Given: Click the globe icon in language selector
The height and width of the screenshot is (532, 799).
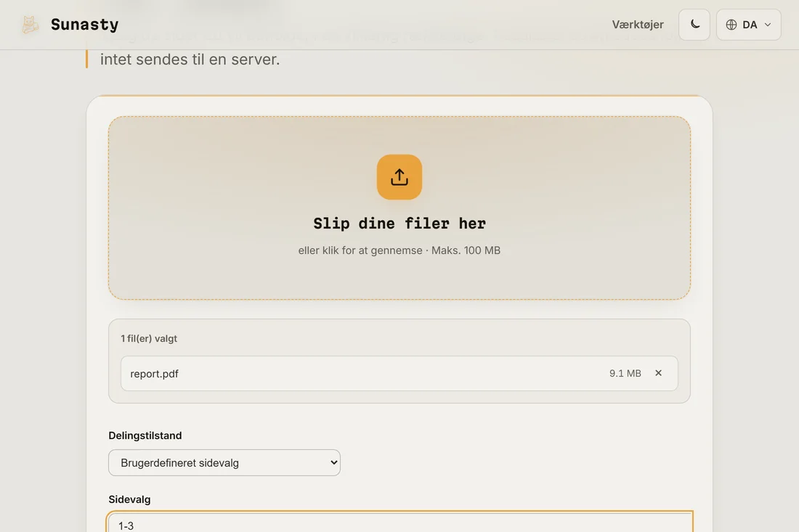Looking at the screenshot, I should [x=731, y=25].
